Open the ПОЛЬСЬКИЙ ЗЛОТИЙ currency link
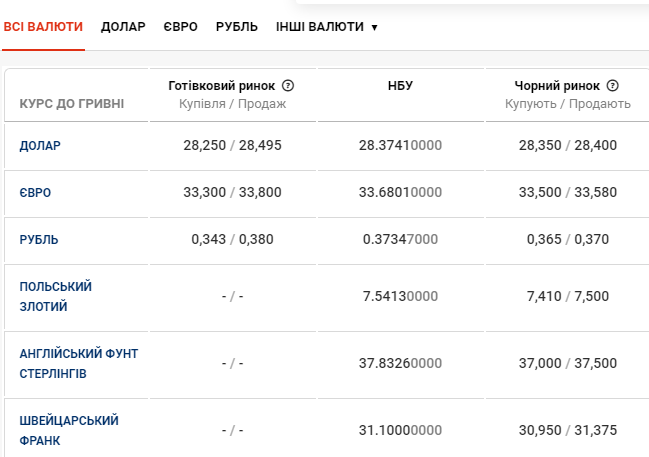The width and height of the screenshot is (649, 457). (55, 296)
